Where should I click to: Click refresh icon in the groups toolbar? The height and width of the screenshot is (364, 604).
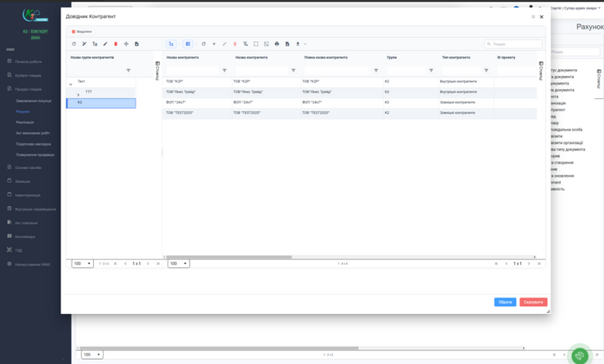pos(74,44)
